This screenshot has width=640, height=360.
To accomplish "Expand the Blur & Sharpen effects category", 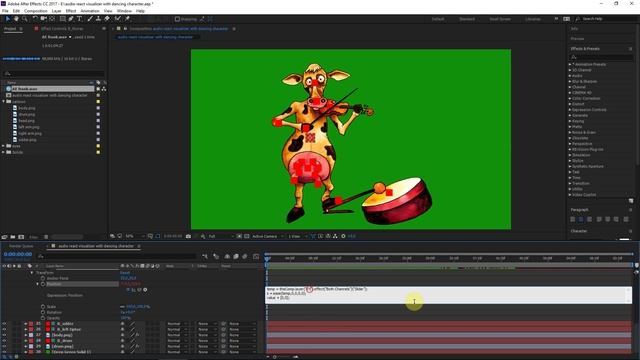I will click(570, 82).
